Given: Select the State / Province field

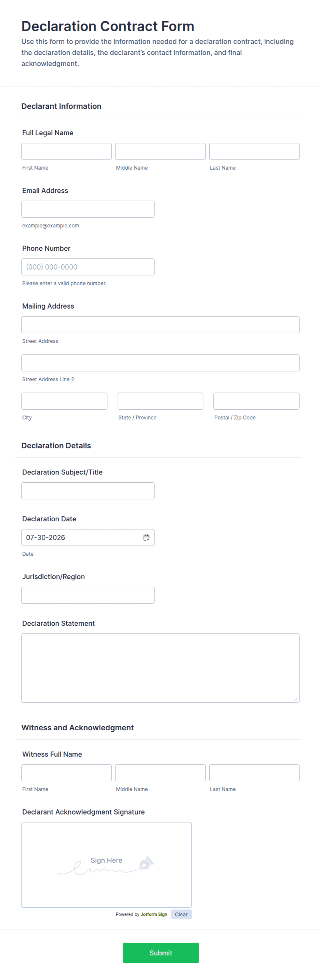Looking at the screenshot, I should pyautogui.click(x=160, y=401).
